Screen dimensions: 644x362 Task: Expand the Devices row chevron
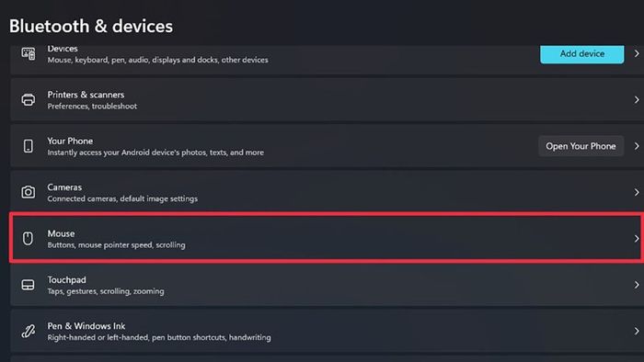[637, 53]
